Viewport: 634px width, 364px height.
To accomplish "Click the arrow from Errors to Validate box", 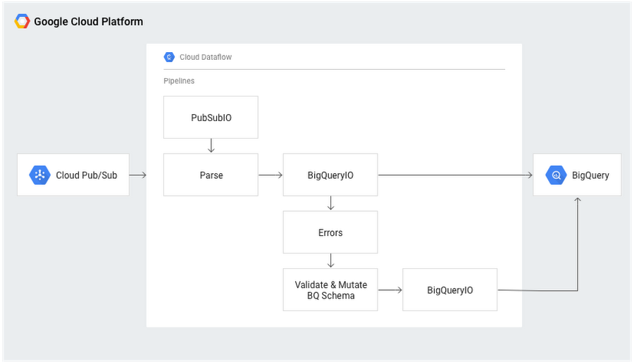I will tap(330, 261).
